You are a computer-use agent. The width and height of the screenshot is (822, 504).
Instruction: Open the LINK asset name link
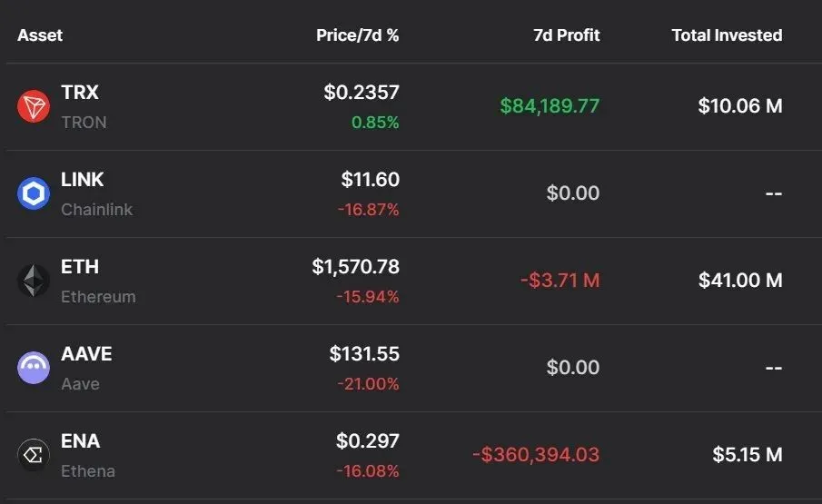(83, 180)
